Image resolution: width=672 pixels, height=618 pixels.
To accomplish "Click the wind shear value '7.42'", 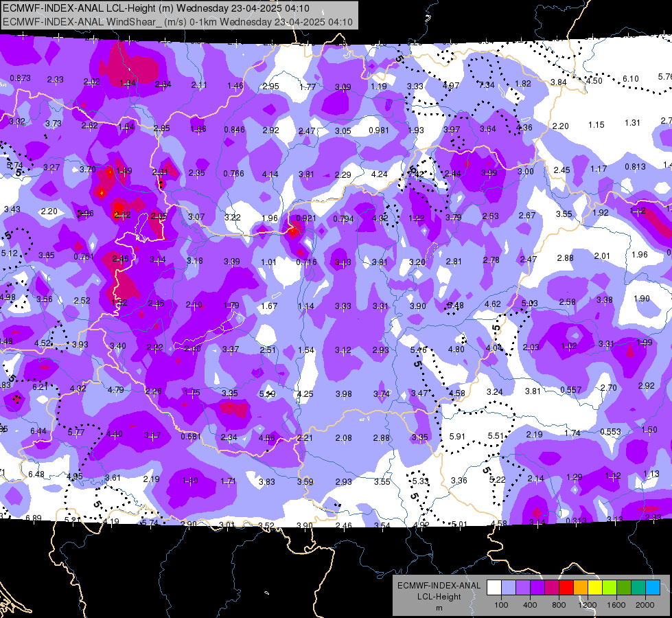I will (x=416, y=174).
